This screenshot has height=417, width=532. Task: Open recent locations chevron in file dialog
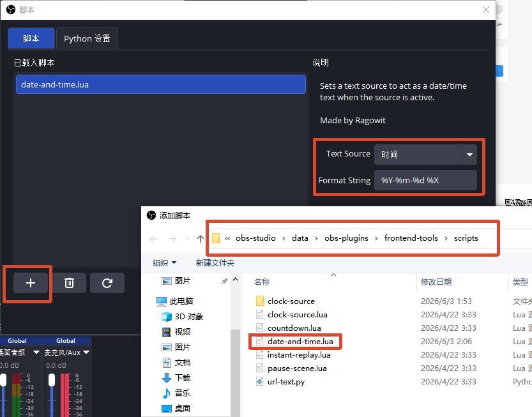(x=187, y=239)
